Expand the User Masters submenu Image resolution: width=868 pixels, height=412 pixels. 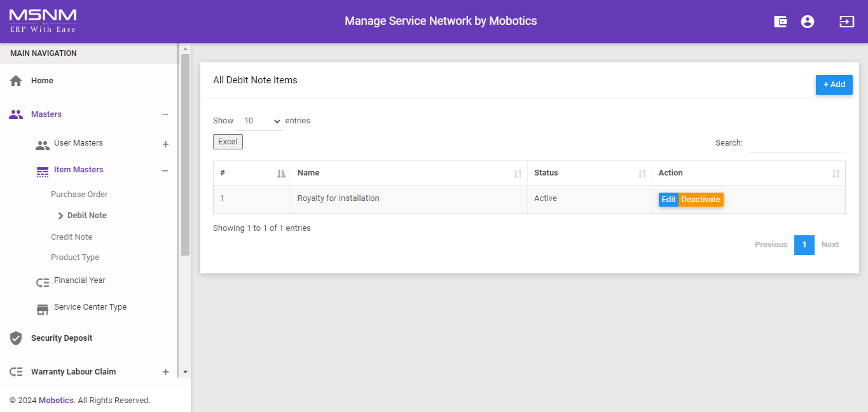click(x=165, y=144)
